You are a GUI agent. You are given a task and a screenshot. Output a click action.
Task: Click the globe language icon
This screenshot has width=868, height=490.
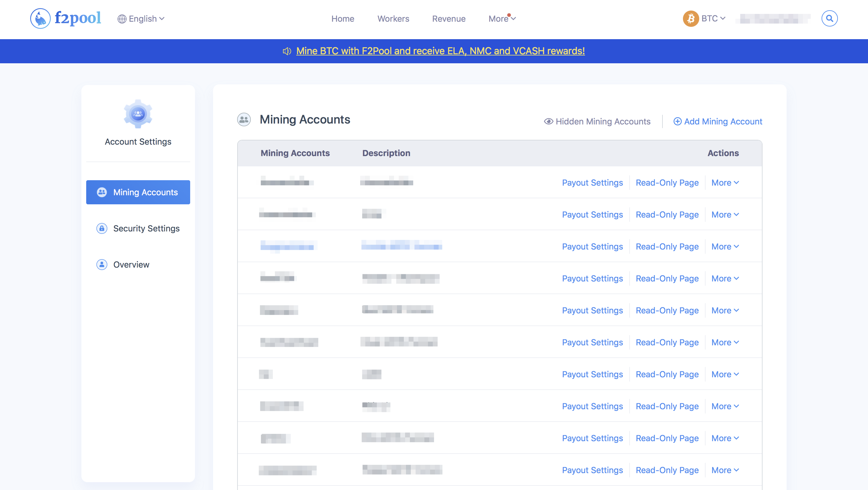tap(122, 19)
